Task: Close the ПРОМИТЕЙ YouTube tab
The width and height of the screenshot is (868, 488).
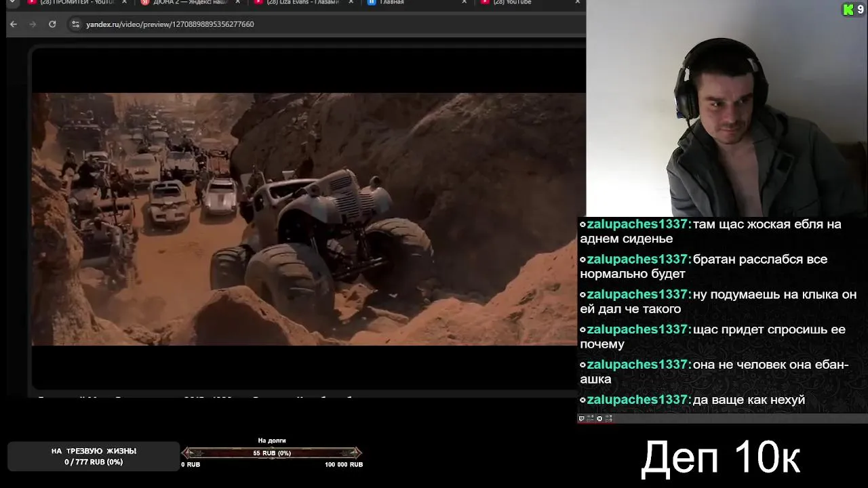Action: (124, 2)
